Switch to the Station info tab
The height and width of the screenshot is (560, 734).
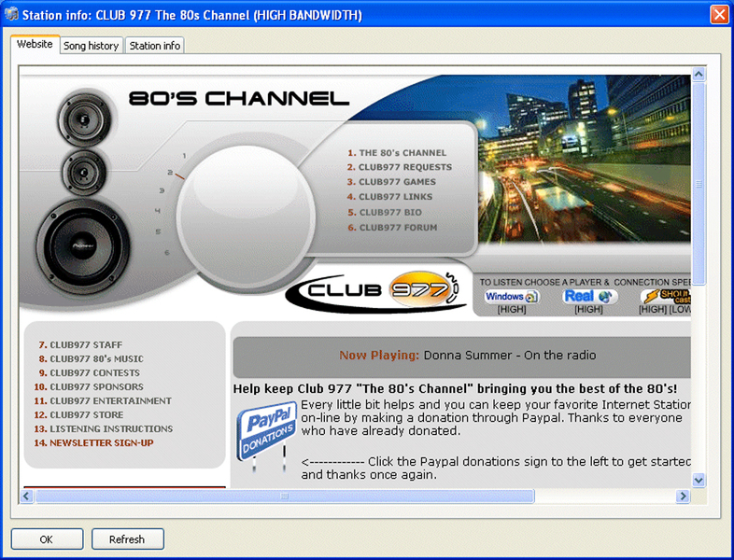[x=154, y=46]
